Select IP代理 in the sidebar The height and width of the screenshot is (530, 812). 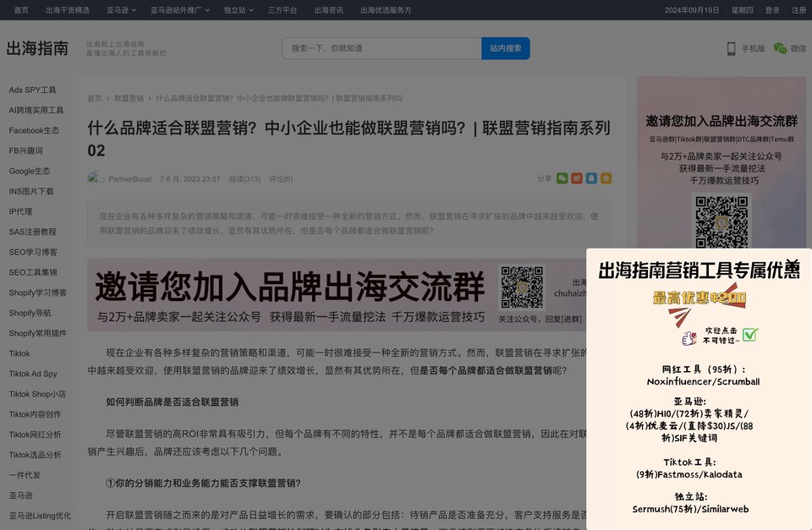[x=20, y=211]
